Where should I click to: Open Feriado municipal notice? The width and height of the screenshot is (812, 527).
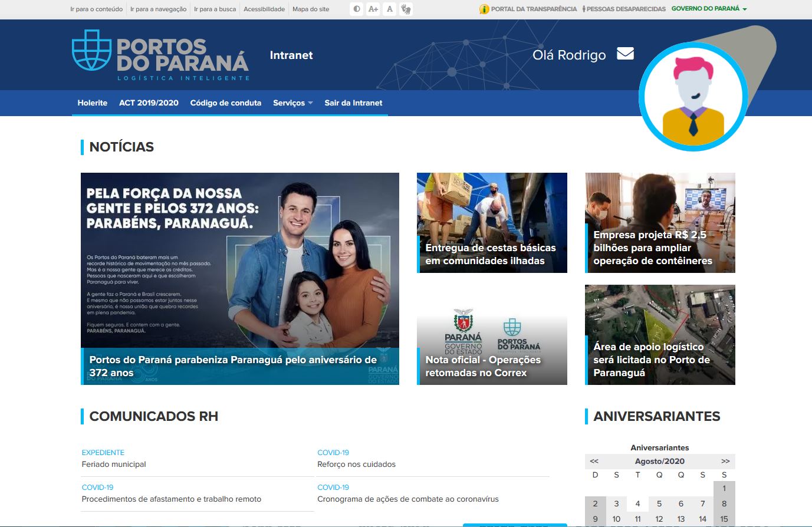tap(114, 465)
